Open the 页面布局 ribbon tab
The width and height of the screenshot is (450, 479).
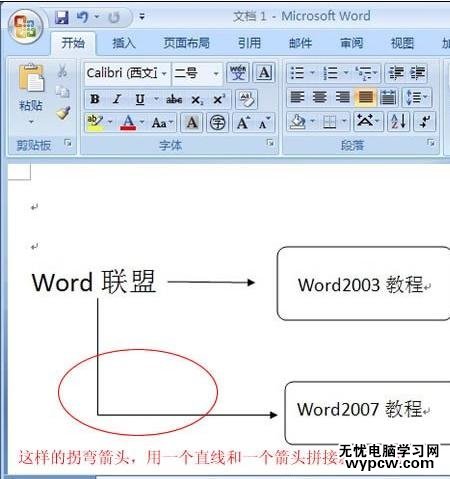coord(186,43)
